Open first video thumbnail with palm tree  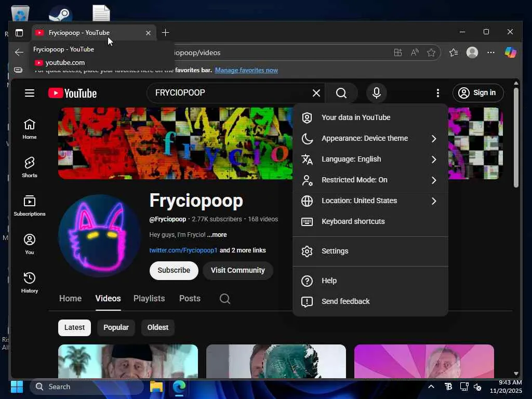pos(128,361)
